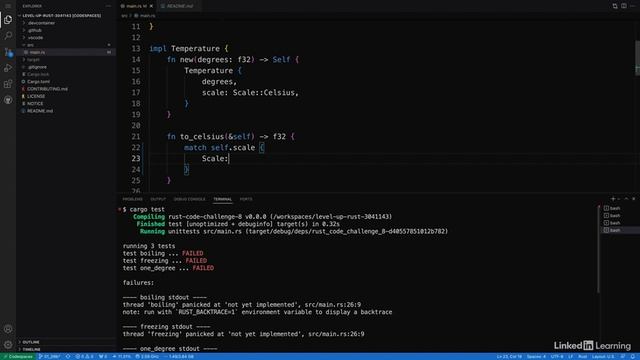The image size is (640, 360).
Task: Expand the OUTLINE section
Action: (31, 342)
